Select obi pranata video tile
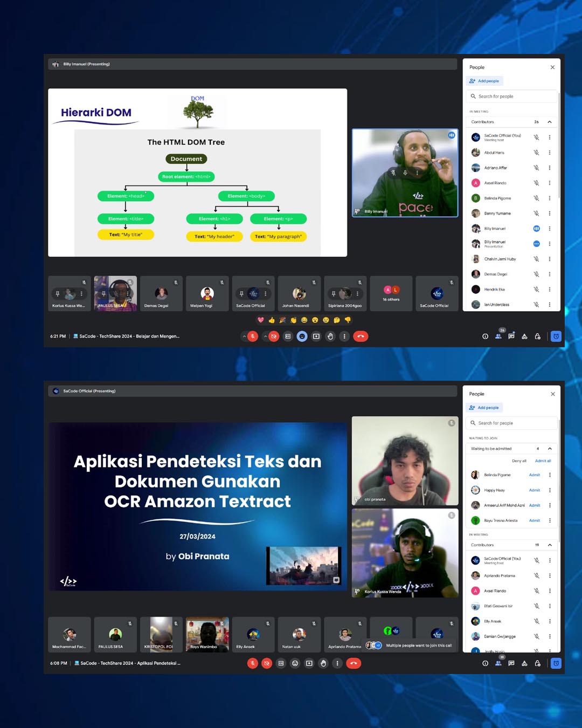Viewport: 582px width, 728px height. 405,461
